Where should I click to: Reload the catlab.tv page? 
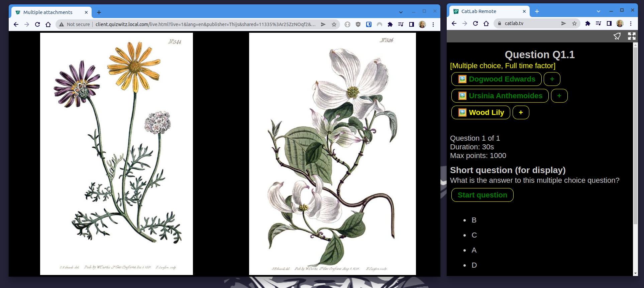coord(475,23)
